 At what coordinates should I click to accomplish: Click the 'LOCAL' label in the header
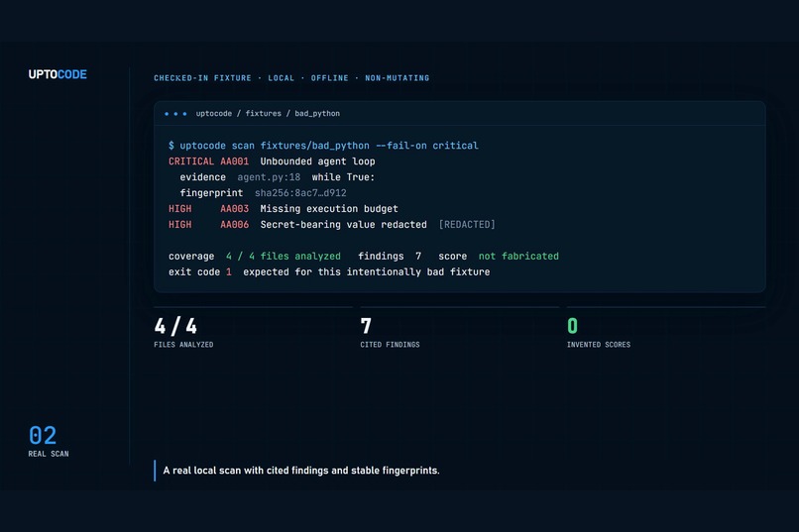[281, 78]
